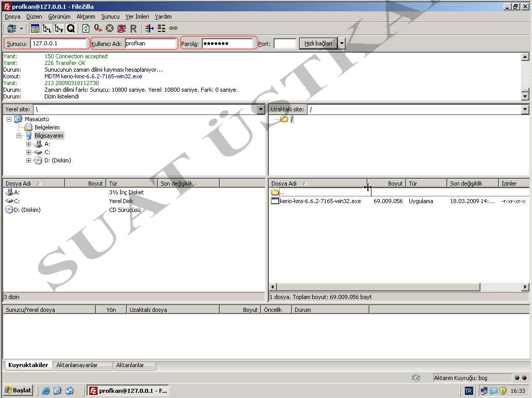Click the Başlat start button
Viewport: 532px width, 398px height.
tap(18, 391)
